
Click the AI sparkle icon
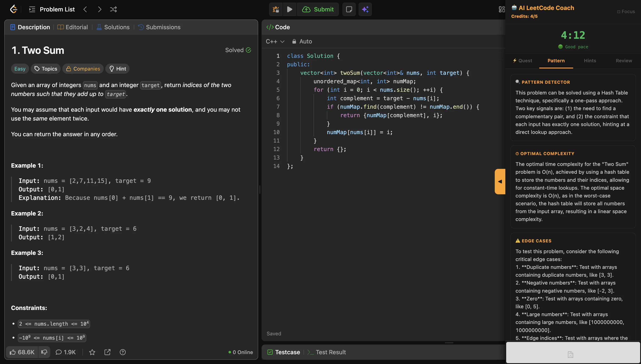coord(365,9)
